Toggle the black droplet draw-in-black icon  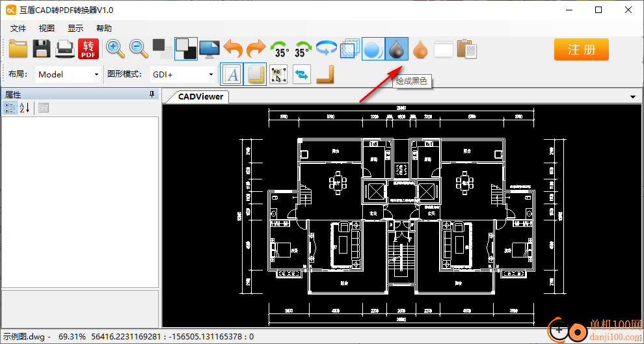(397, 49)
